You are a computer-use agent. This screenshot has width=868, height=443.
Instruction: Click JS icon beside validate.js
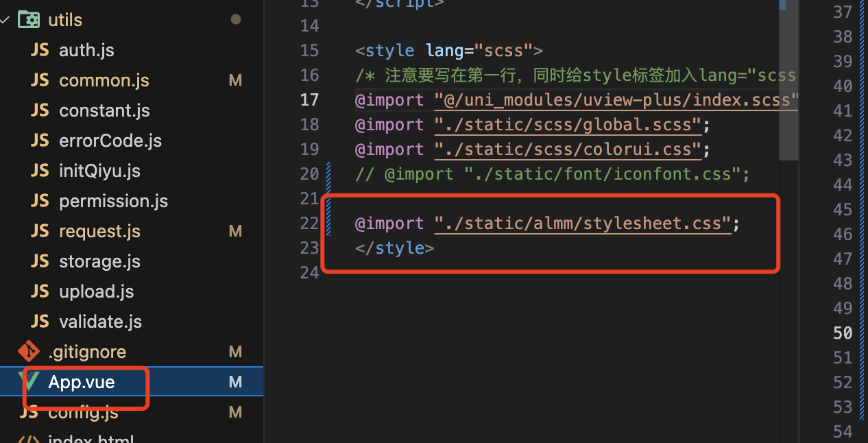pos(40,322)
